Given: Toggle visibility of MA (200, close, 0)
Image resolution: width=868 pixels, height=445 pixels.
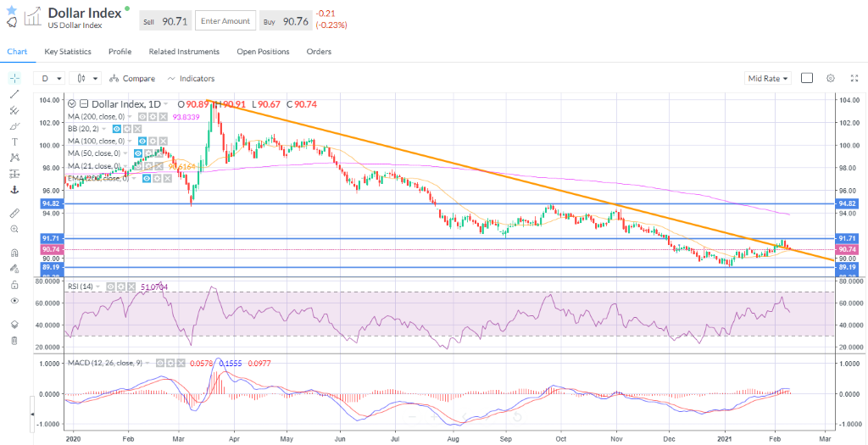Looking at the screenshot, I should [x=142, y=117].
